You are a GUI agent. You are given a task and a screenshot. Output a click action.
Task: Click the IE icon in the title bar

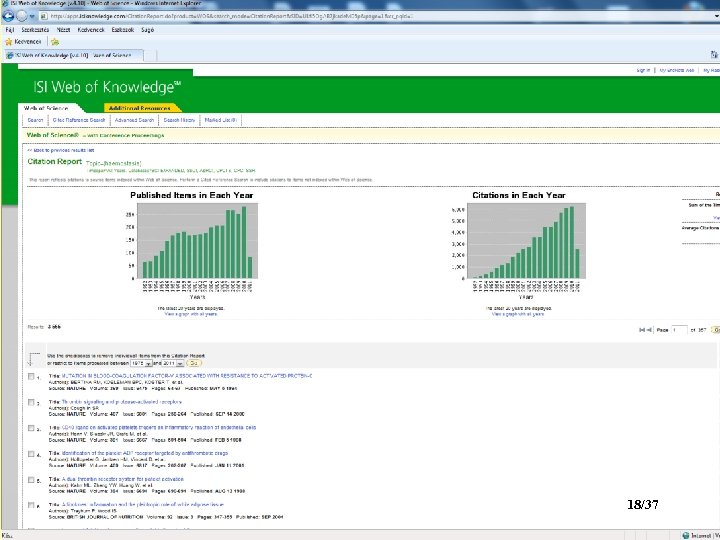(5, 3)
